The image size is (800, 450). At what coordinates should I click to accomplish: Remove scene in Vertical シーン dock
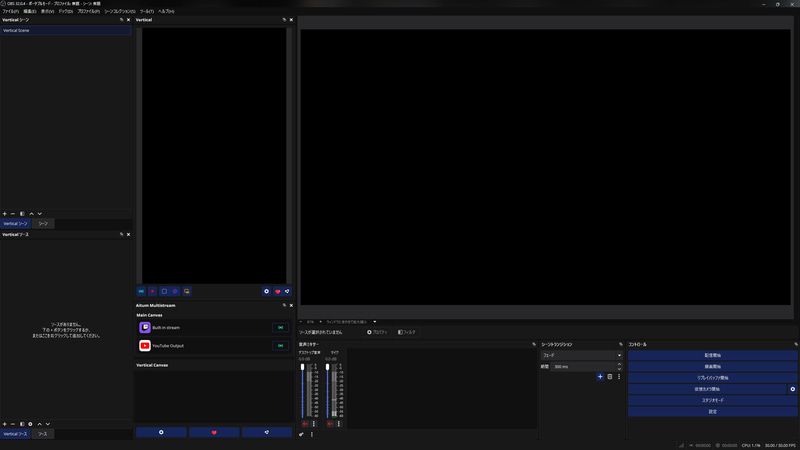[13, 214]
